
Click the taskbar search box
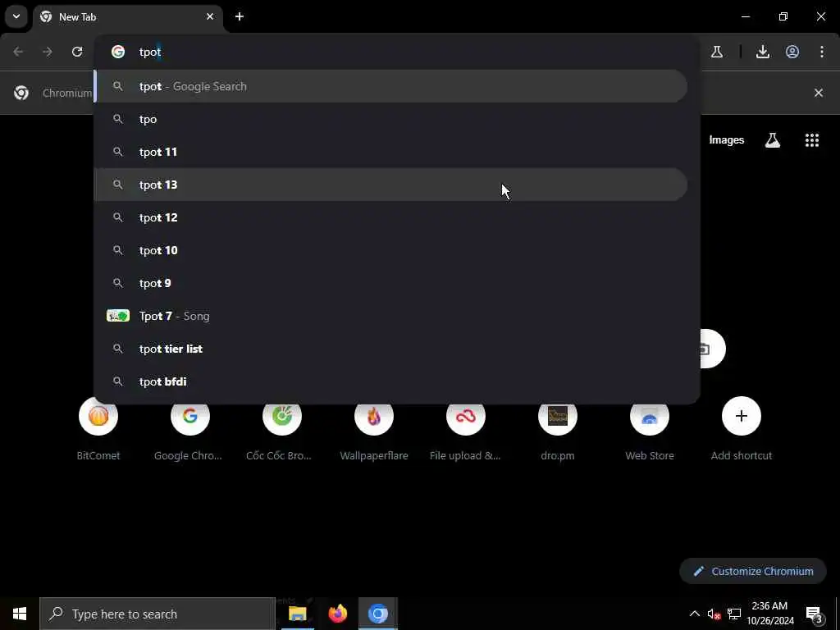[x=157, y=614]
